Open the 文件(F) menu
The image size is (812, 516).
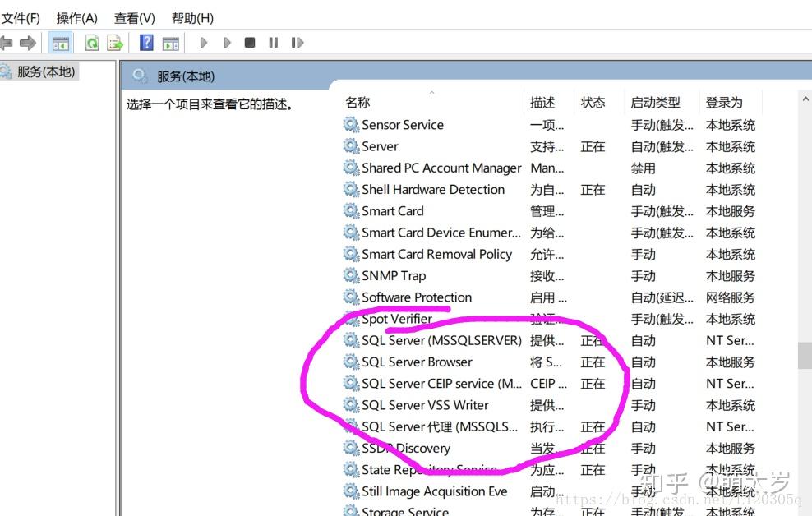click(22, 17)
